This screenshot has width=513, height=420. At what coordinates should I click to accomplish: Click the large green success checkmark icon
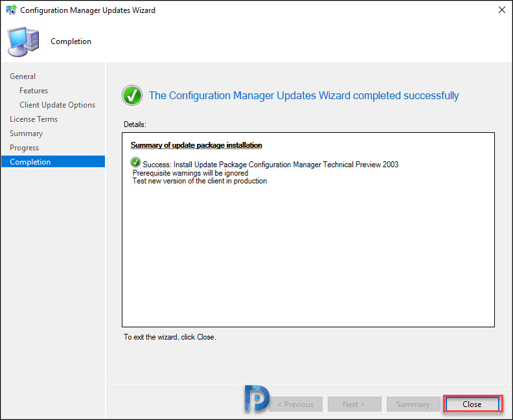tap(132, 95)
